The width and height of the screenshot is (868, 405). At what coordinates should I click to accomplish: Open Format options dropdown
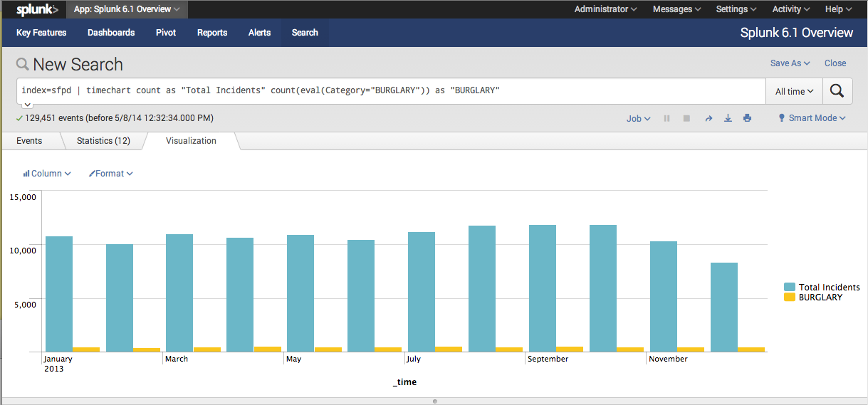coord(110,174)
